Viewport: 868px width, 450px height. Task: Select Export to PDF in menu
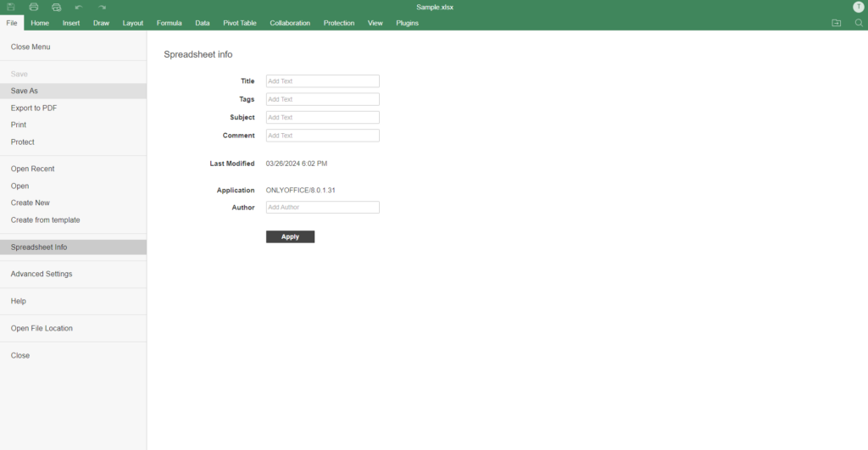coord(34,108)
